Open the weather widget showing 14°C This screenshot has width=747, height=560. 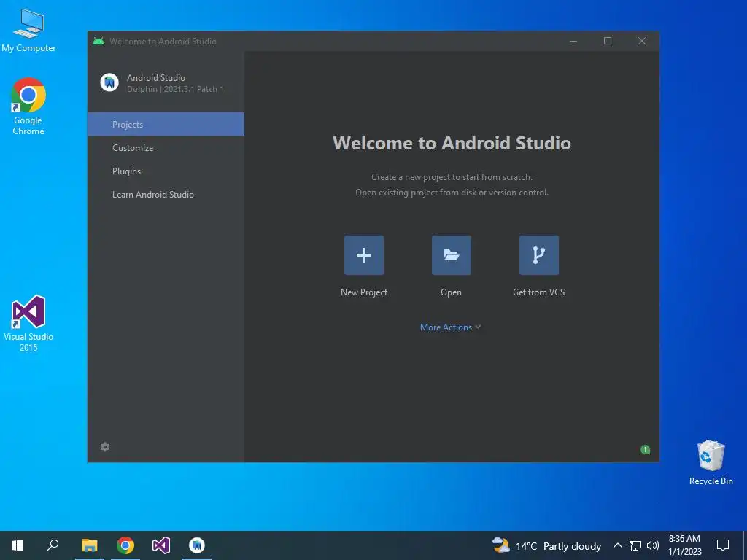(x=546, y=545)
